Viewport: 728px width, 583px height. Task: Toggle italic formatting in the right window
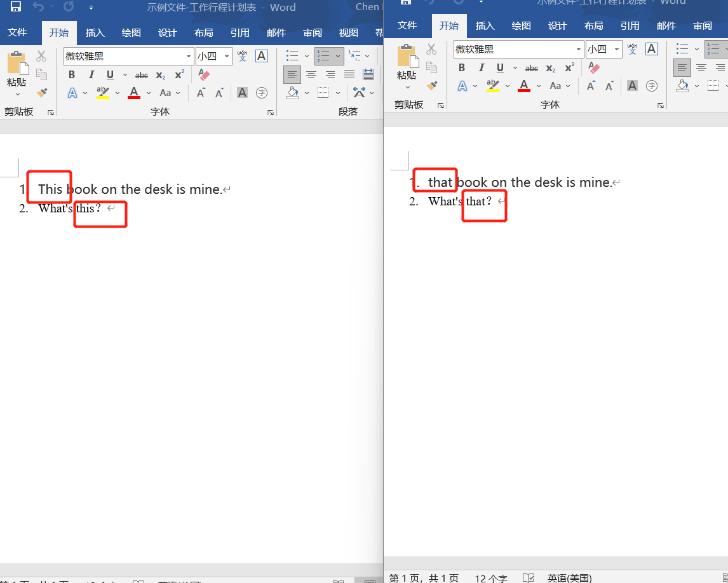[481, 68]
